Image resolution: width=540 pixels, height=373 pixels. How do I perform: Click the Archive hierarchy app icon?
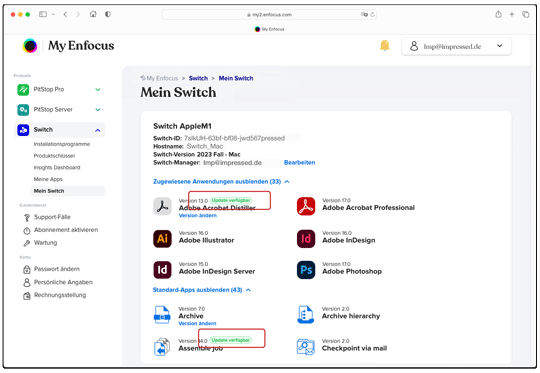pyautogui.click(x=305, y=314)
